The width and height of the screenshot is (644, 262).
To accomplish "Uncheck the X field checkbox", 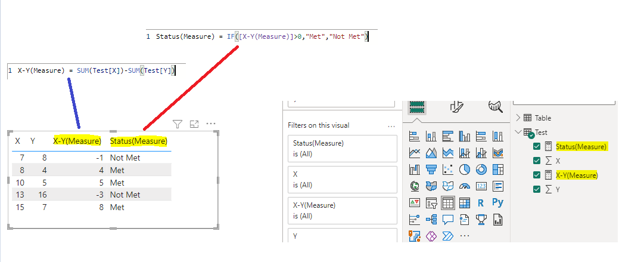I will pos(536,161).
